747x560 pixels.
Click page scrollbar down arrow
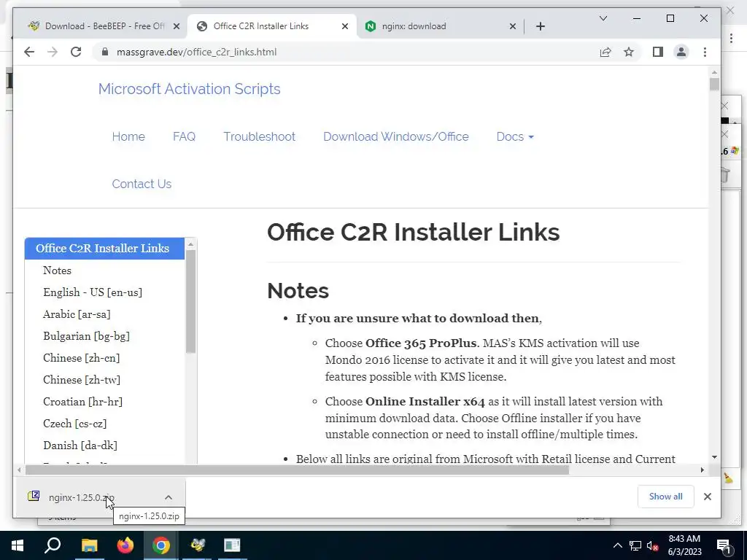click(714, 457)
